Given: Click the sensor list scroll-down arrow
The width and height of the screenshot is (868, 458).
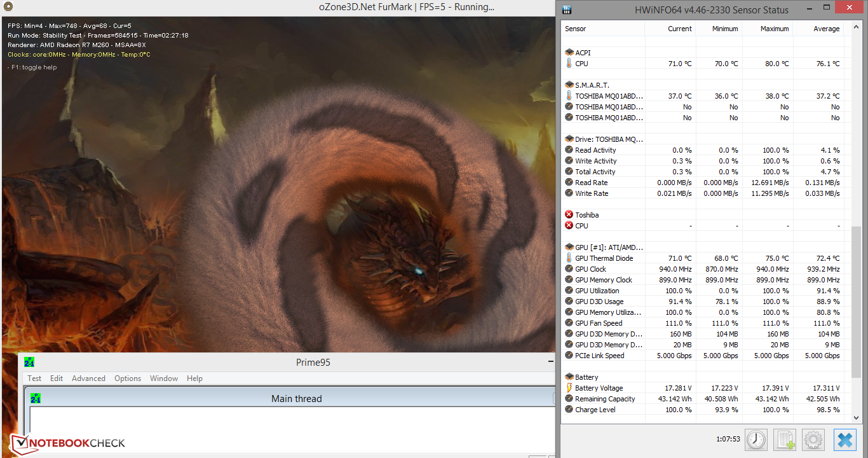Looking at the screenshot, I should [x=857, y=417].
